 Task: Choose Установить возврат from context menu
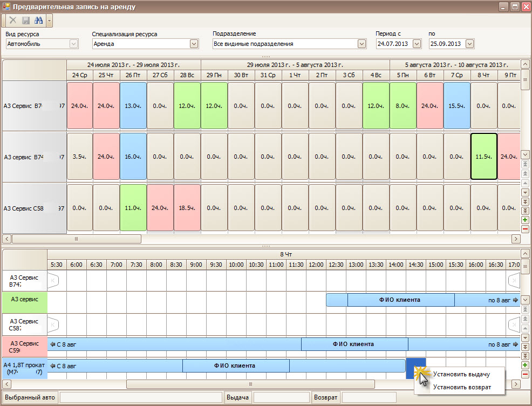click(x=461, y=387)
